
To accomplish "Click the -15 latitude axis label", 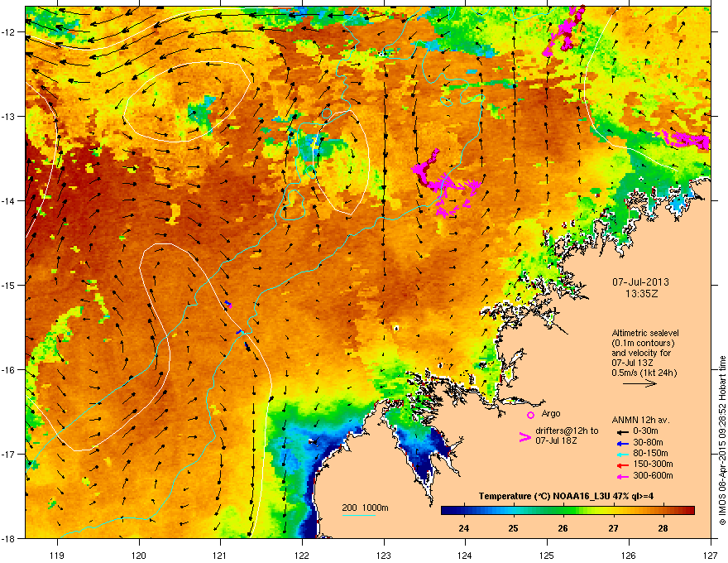I will click(8, 285).
